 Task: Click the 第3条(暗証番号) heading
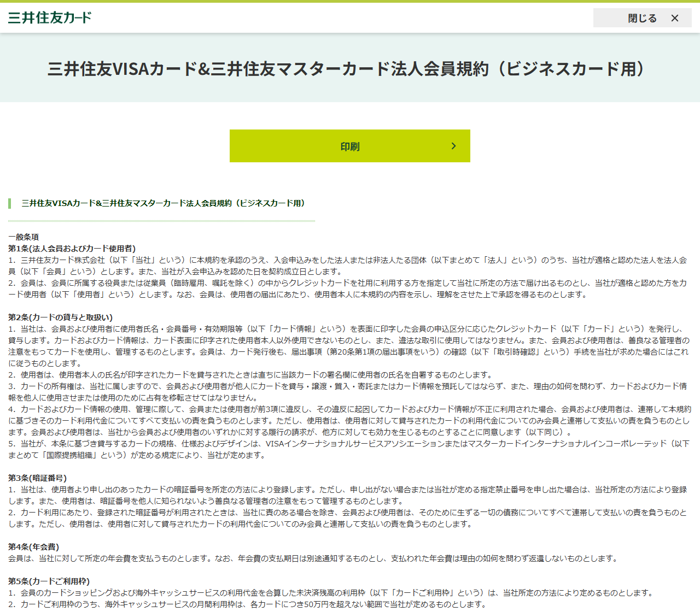[37, 478]
